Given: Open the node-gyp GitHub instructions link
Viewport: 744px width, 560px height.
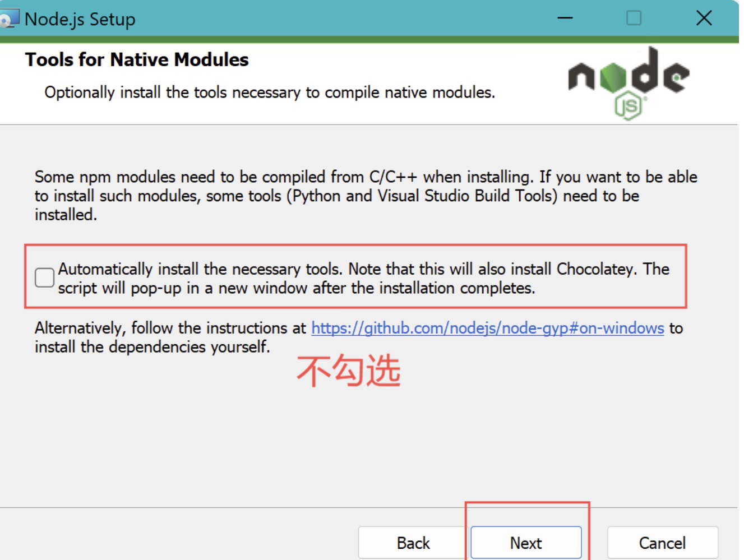Looking at the screenshot, I should (x=488, y=328).
